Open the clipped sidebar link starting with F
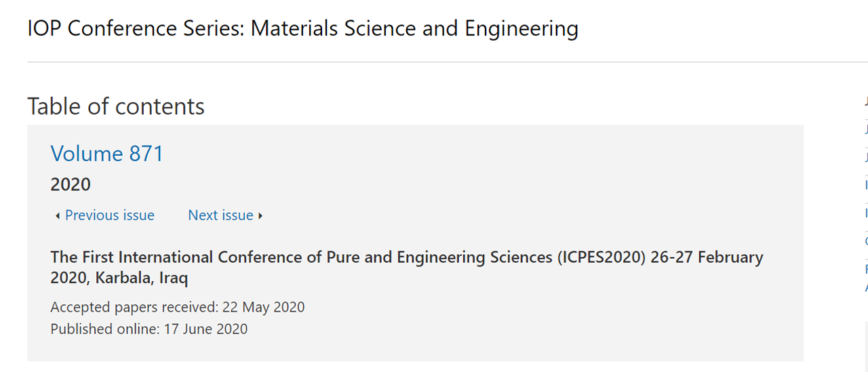This screenshot has height=372, width=868. coord(866,269)
